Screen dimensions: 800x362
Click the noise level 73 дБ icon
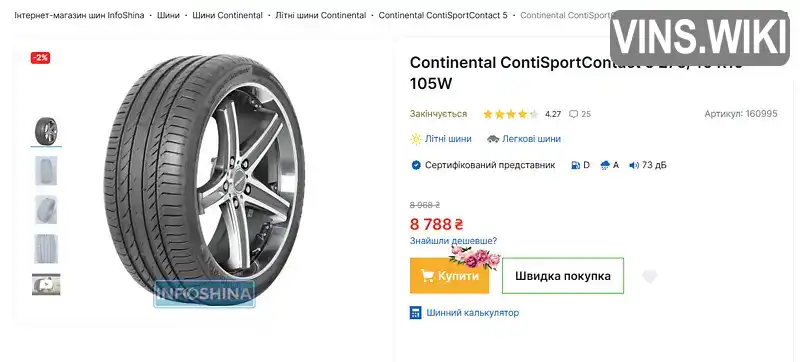[634, 165]
